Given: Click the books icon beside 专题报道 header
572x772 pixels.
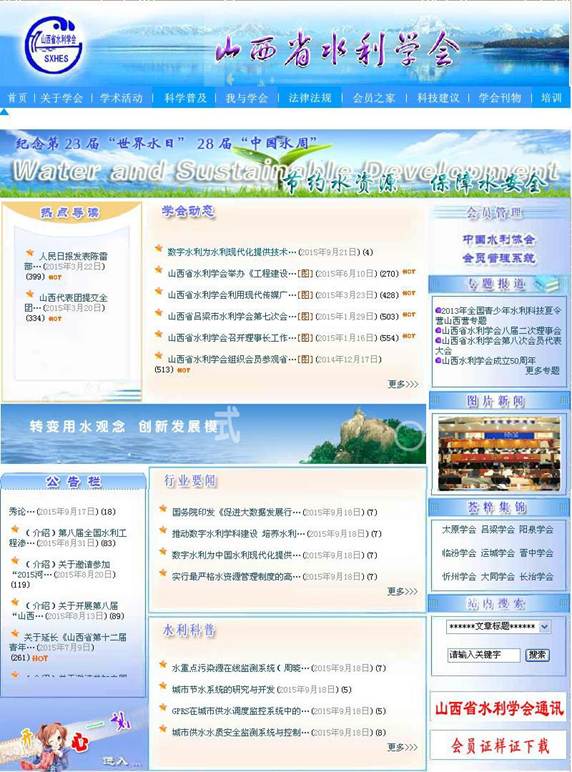Looking at the screenshot, I should point(546,284).
